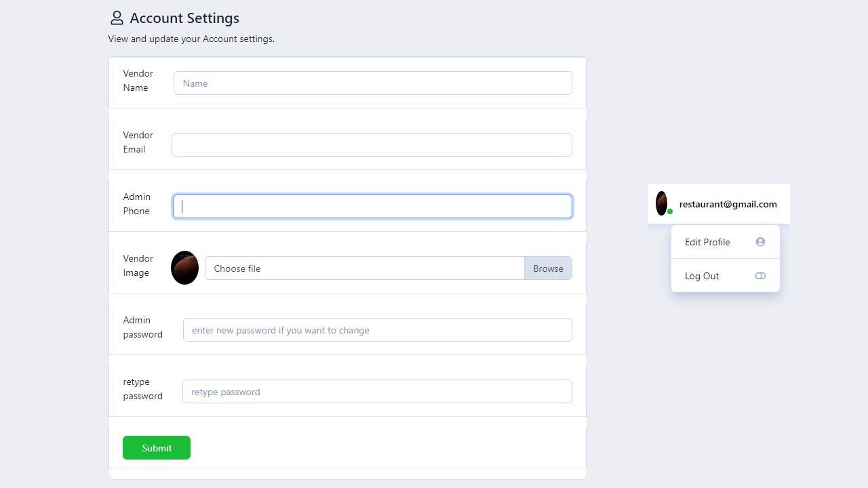This screenshot has width=868, height=488.
Task: Click the user icon beside Account Settings heading
Action: point(117,18)
